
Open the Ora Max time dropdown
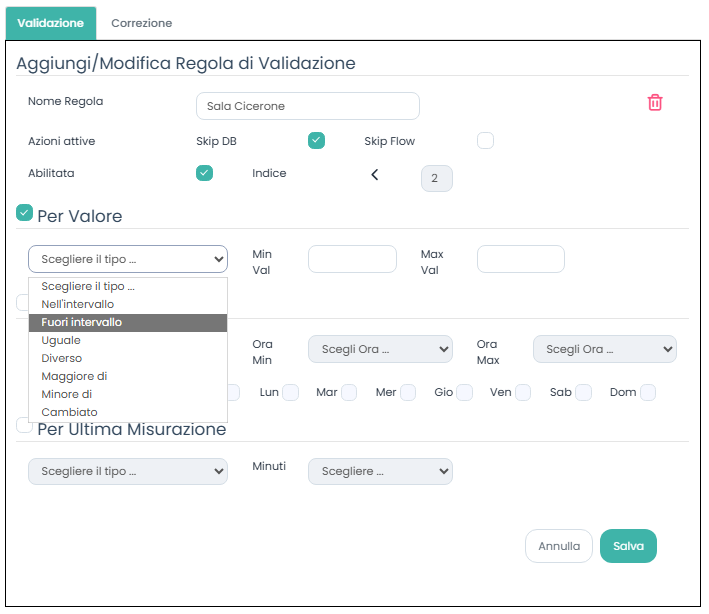[x=604, y=349]
